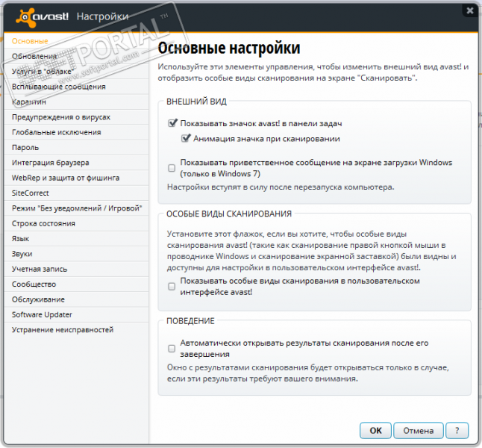Enable 'Автоматически открывать результаты сканирования' checkbox
482x448 pixels.
tap(172, 348)
